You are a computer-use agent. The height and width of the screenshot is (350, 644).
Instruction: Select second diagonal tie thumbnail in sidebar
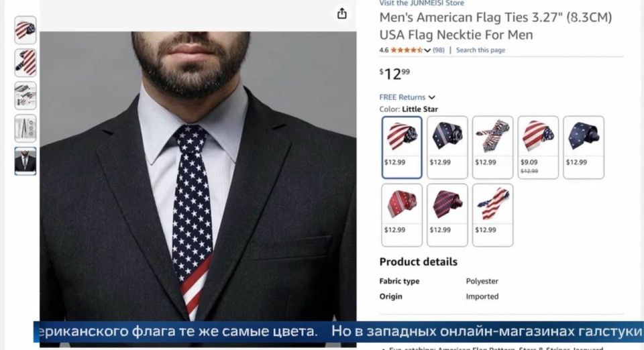pos(25,63)
